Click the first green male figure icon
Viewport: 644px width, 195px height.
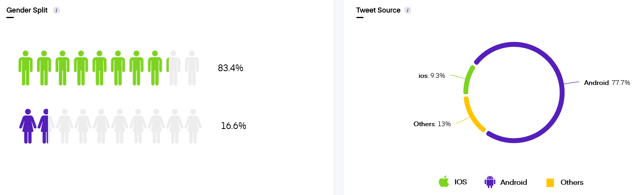tap(26, 68)
